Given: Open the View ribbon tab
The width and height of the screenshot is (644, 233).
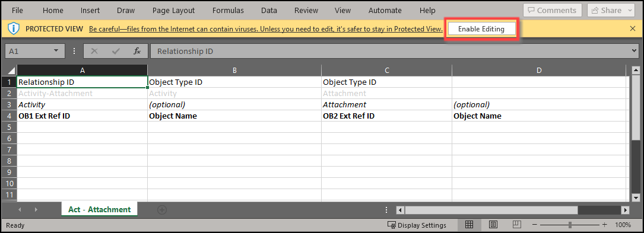Looking at the screenshot, I should [x=342, y=11].
